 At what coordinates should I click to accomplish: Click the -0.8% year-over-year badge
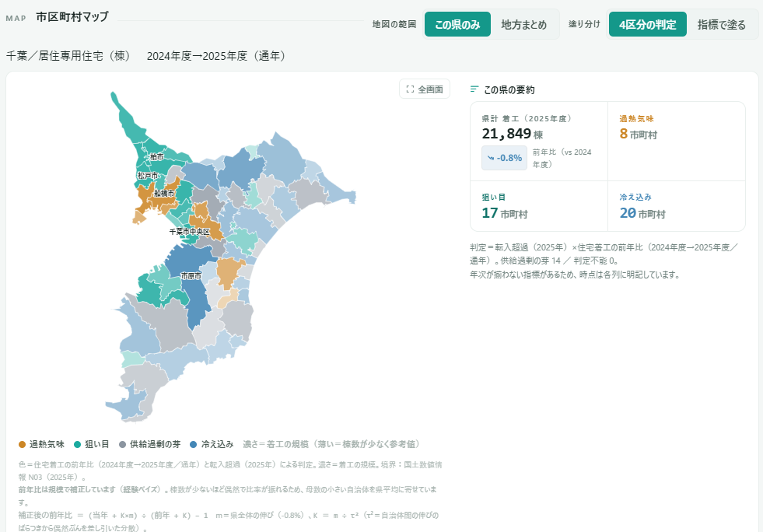coord(504,158)
